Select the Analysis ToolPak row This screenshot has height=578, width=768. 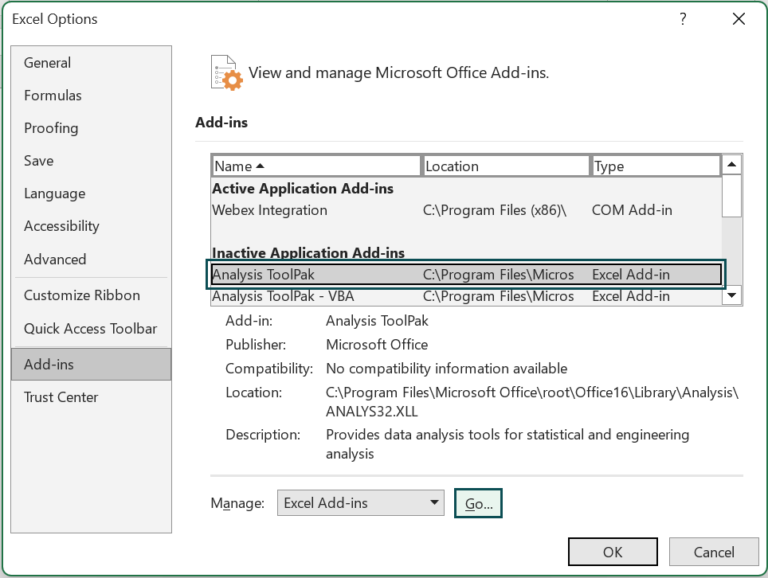click(466, 274)
